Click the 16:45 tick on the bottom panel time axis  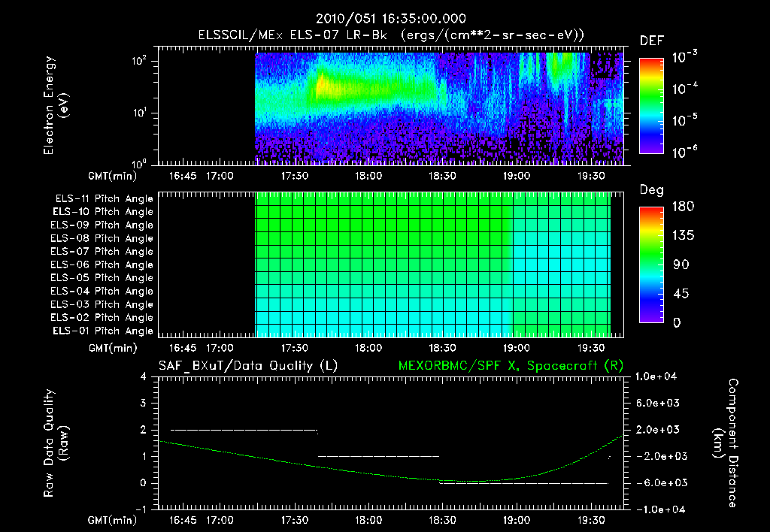[183, 520]
